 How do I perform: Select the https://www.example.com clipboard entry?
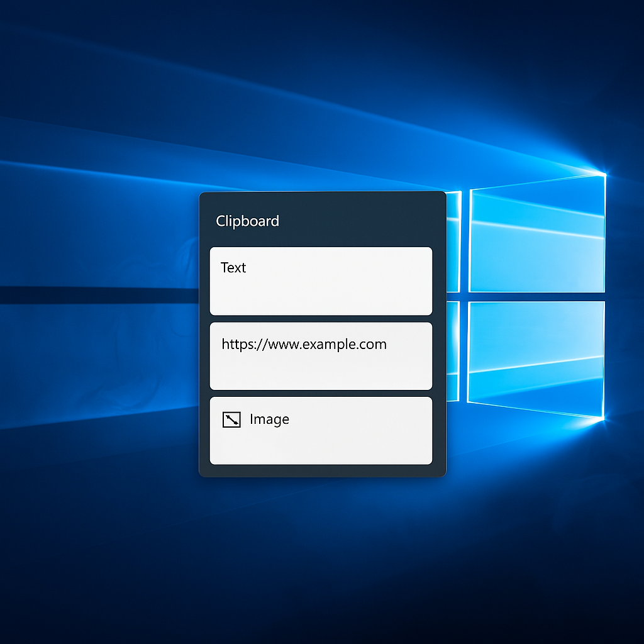(321, 356)
